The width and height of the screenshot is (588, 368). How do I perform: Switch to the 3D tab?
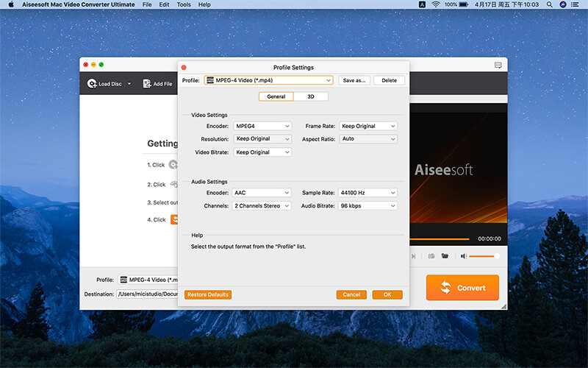point(310,96)
